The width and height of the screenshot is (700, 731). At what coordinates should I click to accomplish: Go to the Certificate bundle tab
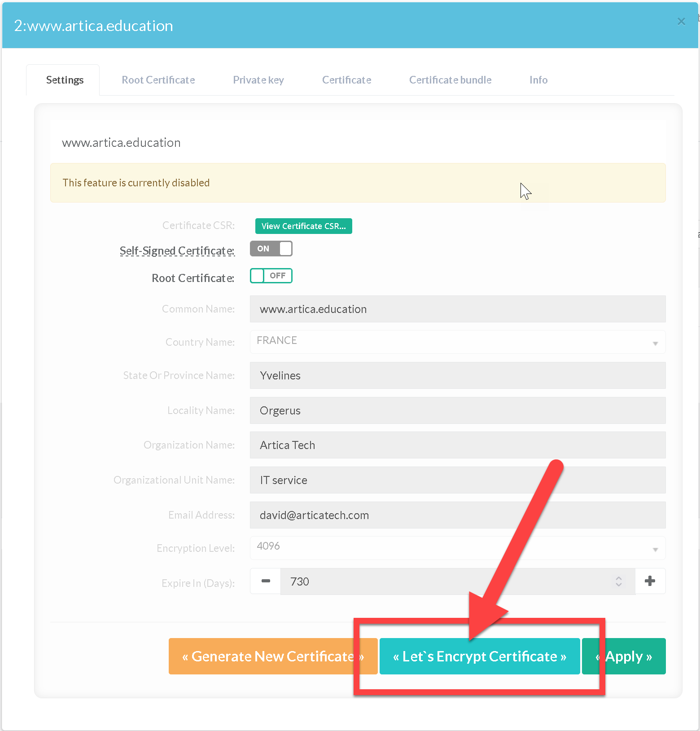coord(450,80)
